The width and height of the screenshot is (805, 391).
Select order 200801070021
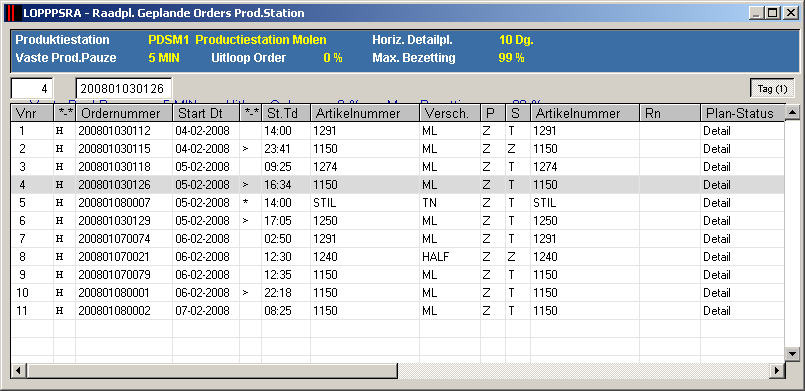(x=114, y=257)
